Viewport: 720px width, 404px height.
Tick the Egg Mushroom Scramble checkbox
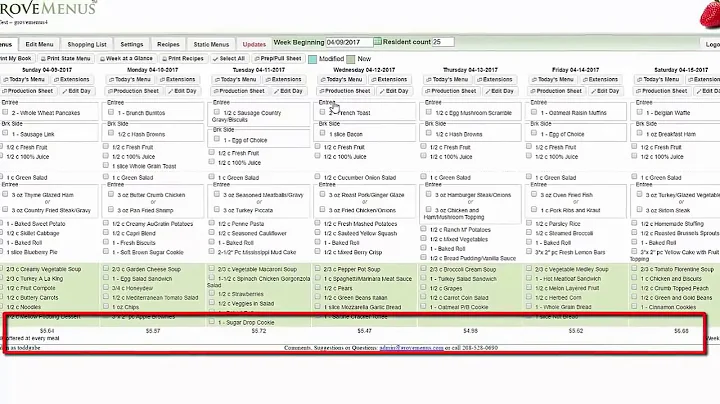(x=428, y=112)
